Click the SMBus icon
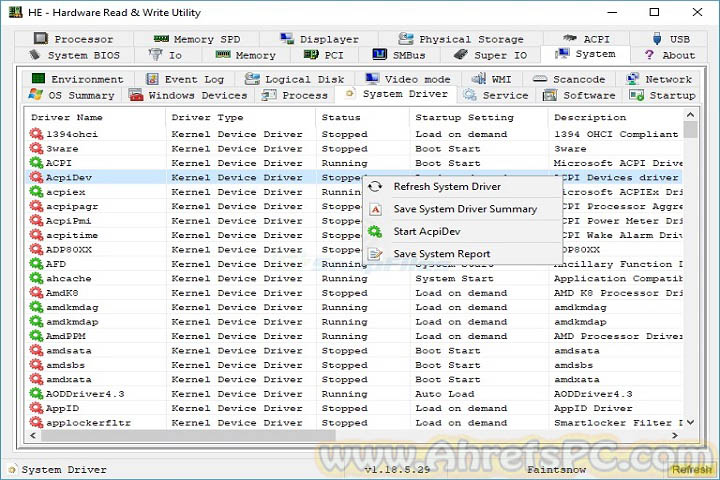Viewport: 720px width, 480px height. (379, 55)
